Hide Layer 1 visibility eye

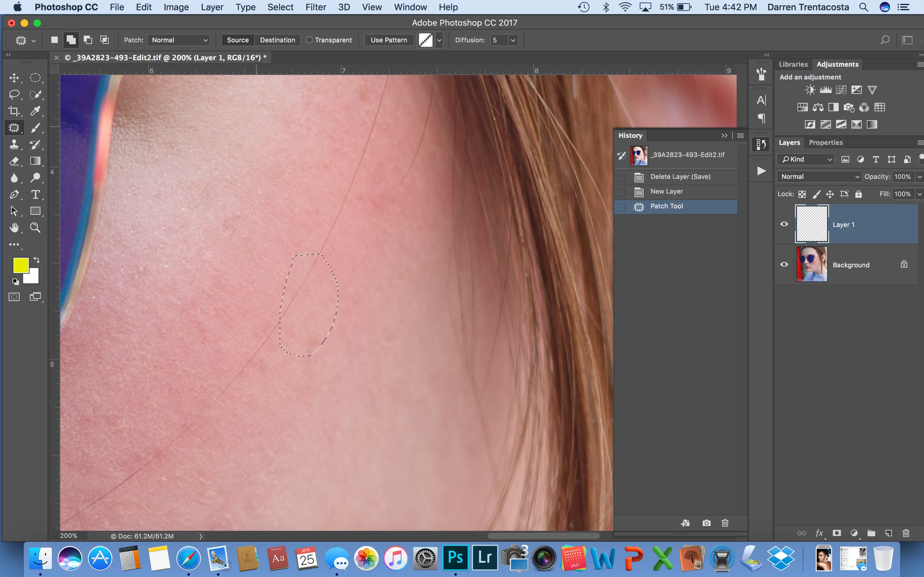(x=784, y=224)
